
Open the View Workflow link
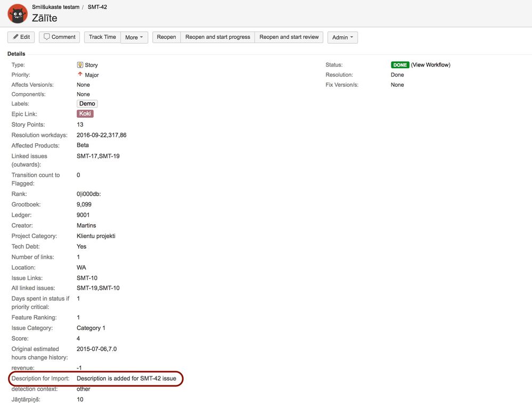[431, 65]
